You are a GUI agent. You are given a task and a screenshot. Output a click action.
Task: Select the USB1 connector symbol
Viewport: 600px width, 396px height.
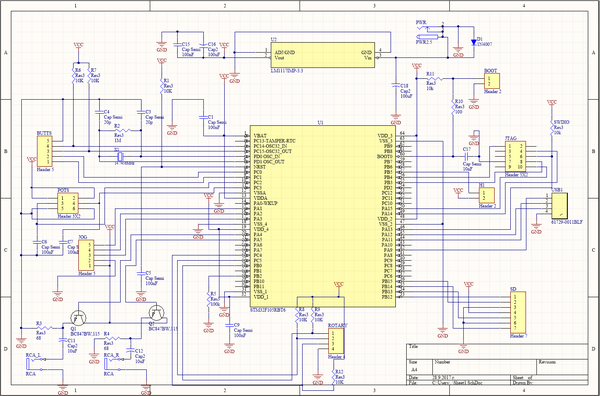(559, 206)
